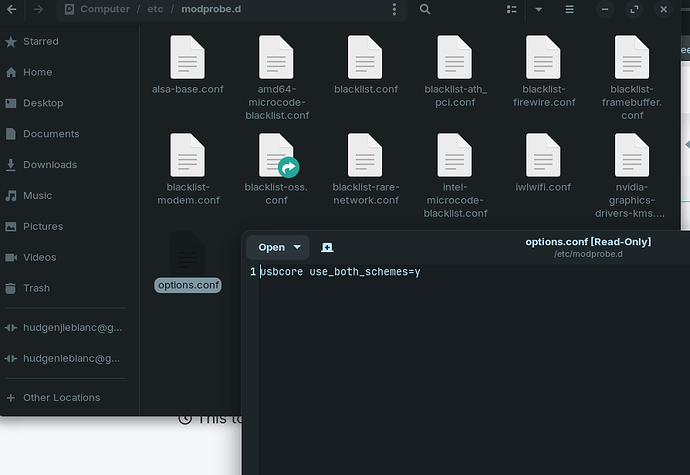Open Documents in the sidebar
This screenshot has height=475, width=690.
(x=68, y=134)
